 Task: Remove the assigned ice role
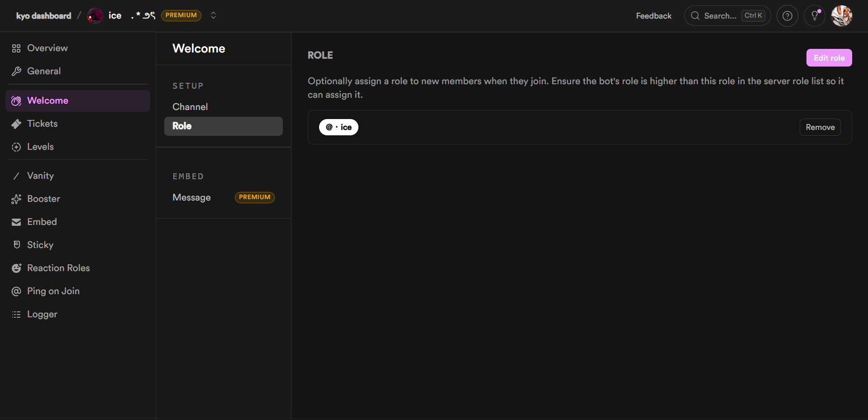tap(820, 127)
